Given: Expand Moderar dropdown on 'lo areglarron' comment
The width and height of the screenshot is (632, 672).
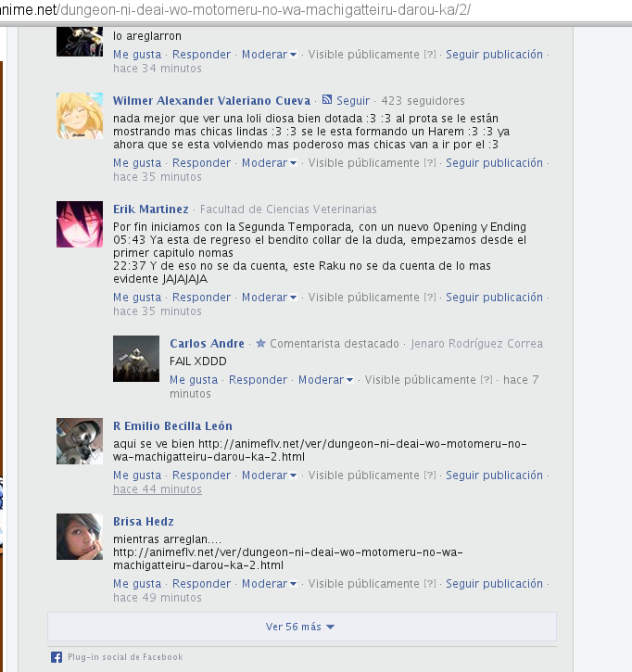Looking at the screenshot, I should (x=269, y=55).
